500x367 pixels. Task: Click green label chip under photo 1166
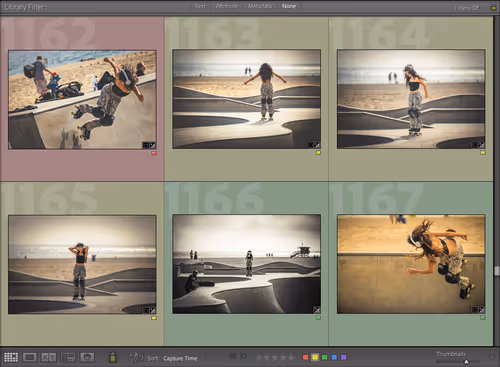coord(318,318)
